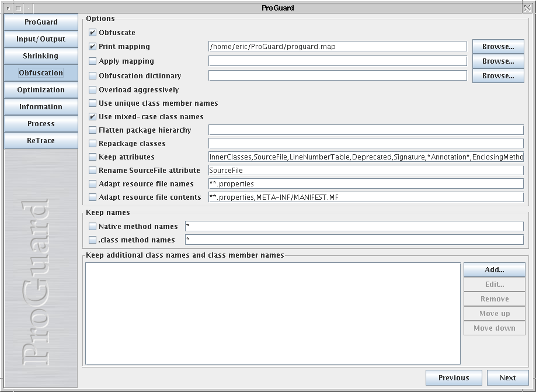Go back with the Previous button
The image size is (536, 392).
454,378
